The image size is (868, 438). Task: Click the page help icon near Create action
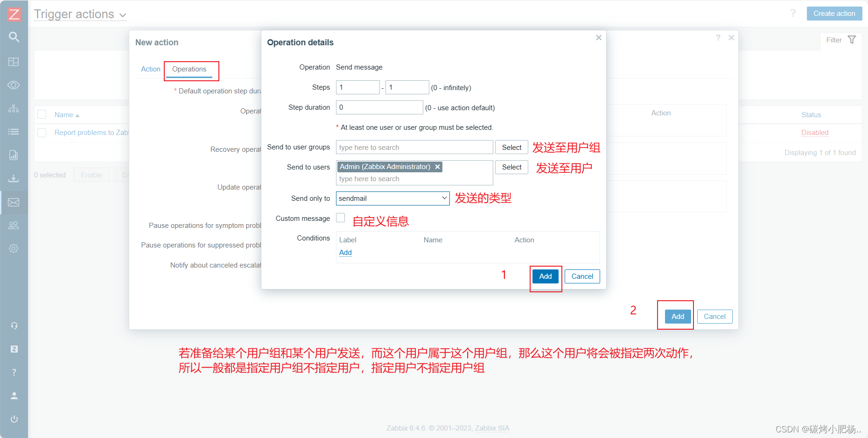(793, 13)
